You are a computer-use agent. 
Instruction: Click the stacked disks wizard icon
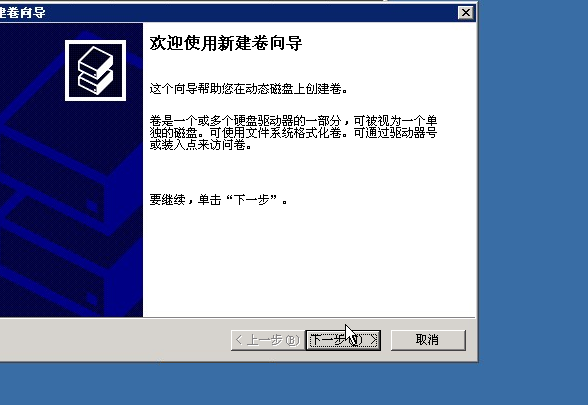pyautogui.click(x=95, y=70)
